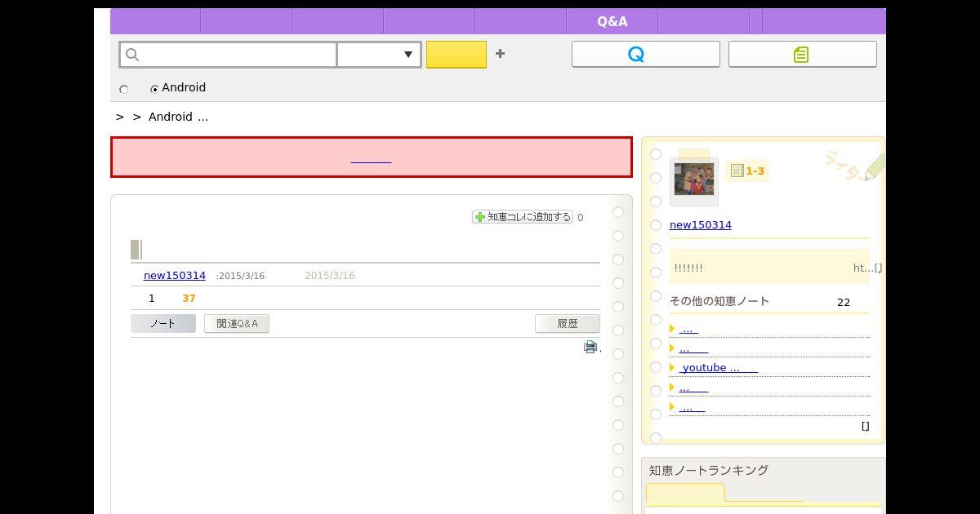
Task: Click the ':2015/3/16' date next to the author
Action: coord(240,276)
